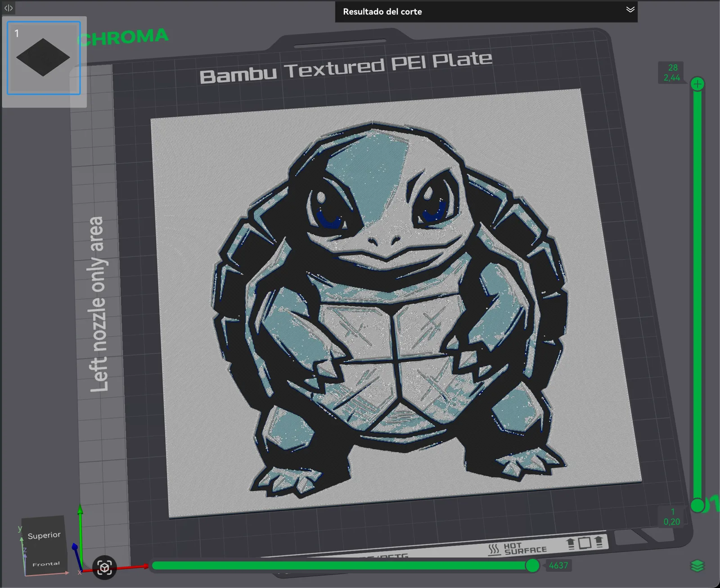The height and width of the screenshot is (588, 720).
Task: Click the perspective view cube icon button
Action: pyautogui.click(x=104, y=567)
